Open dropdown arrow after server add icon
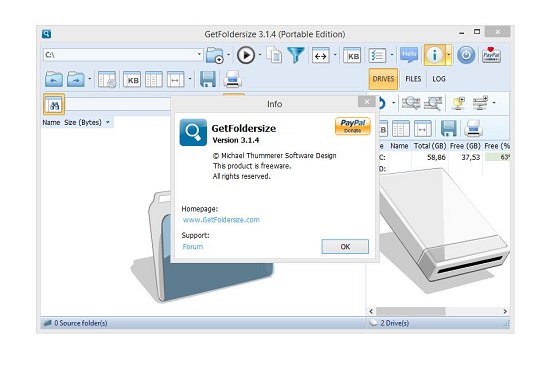Image resolution: width=550 pixels, height=365 pixels. tap(494, 103)
